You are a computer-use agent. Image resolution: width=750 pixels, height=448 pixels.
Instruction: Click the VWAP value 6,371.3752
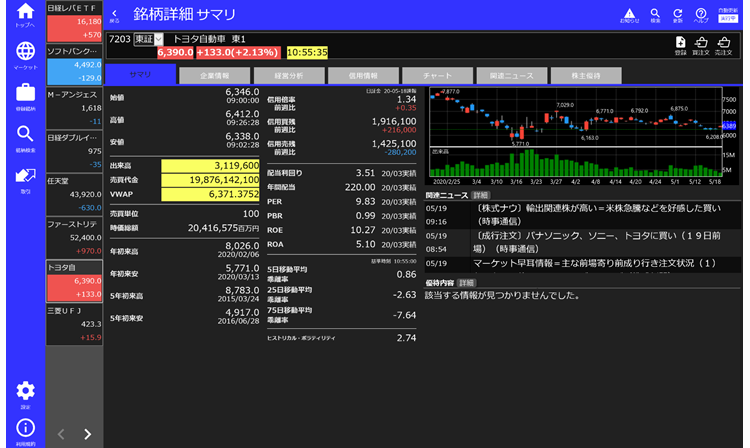click(x=210, y=194)
